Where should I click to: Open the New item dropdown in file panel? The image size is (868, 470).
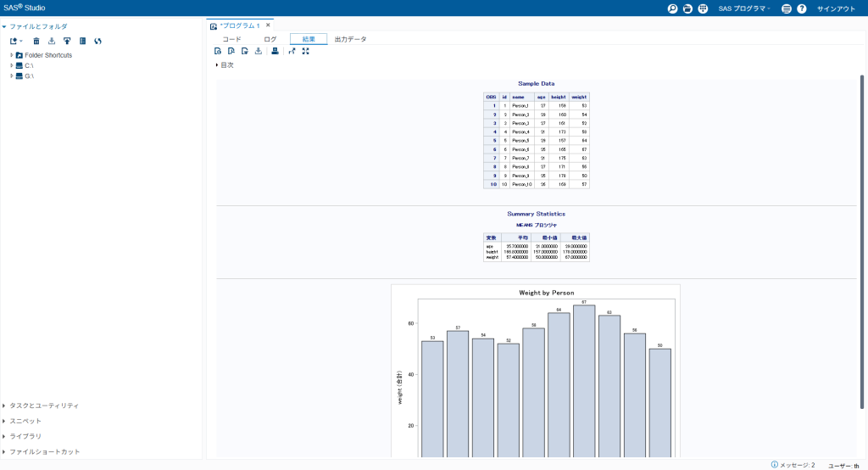16,41
